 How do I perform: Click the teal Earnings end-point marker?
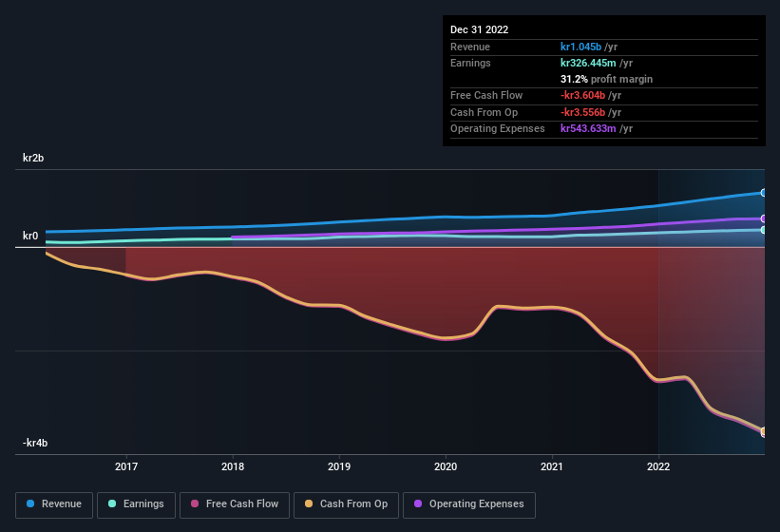click(763, 230)
